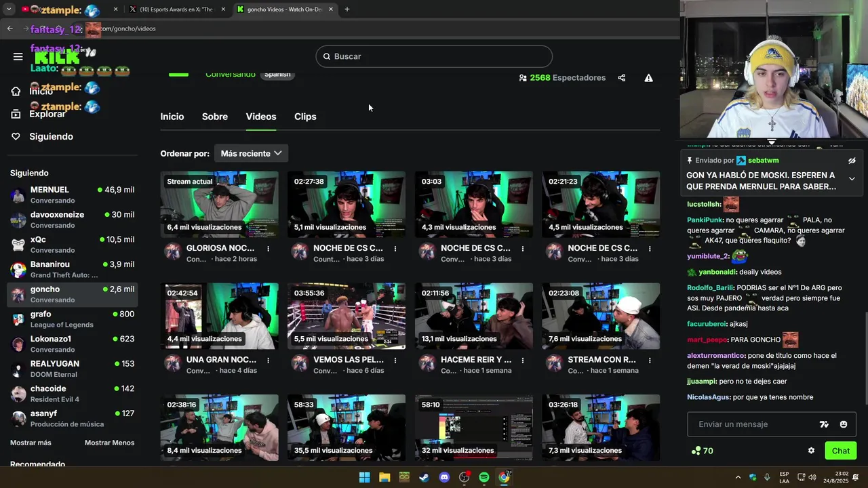This screenshot has height=488, width=868.
Task: Hide the pinned chat message
Action: pos(852,161)
